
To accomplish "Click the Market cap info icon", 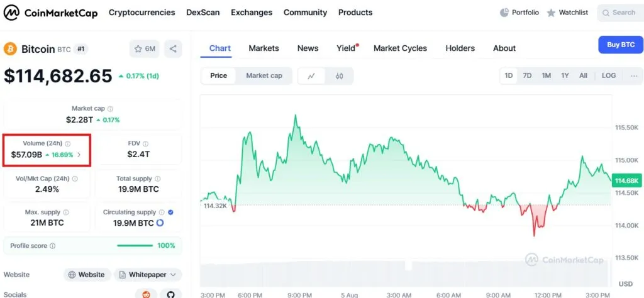I will pos(111,109).
